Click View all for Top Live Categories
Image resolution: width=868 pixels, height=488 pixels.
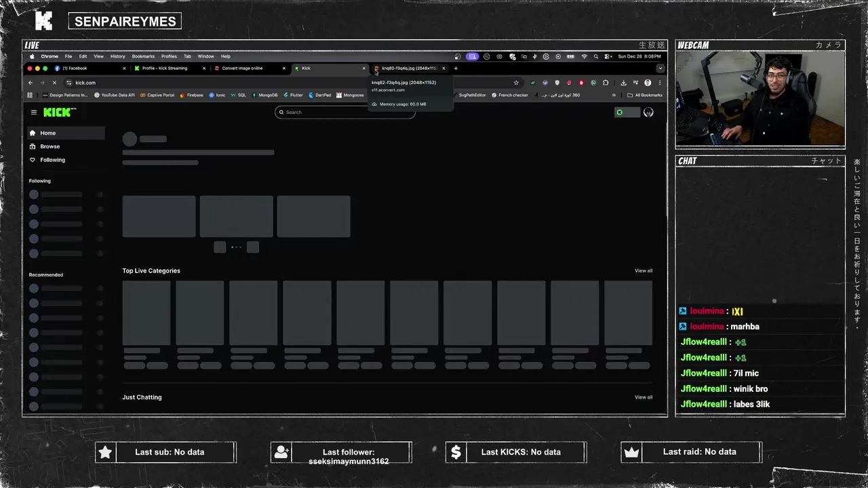click(644, 270)
